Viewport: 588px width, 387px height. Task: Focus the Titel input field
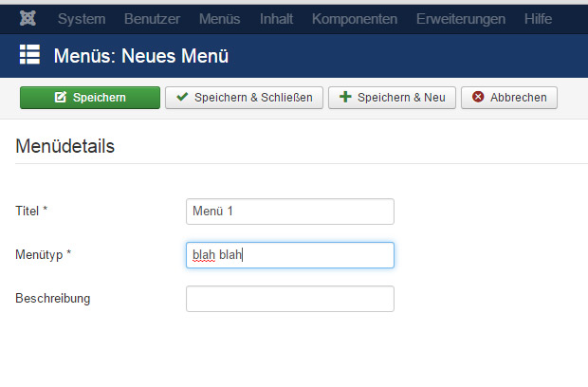(290, 212)
